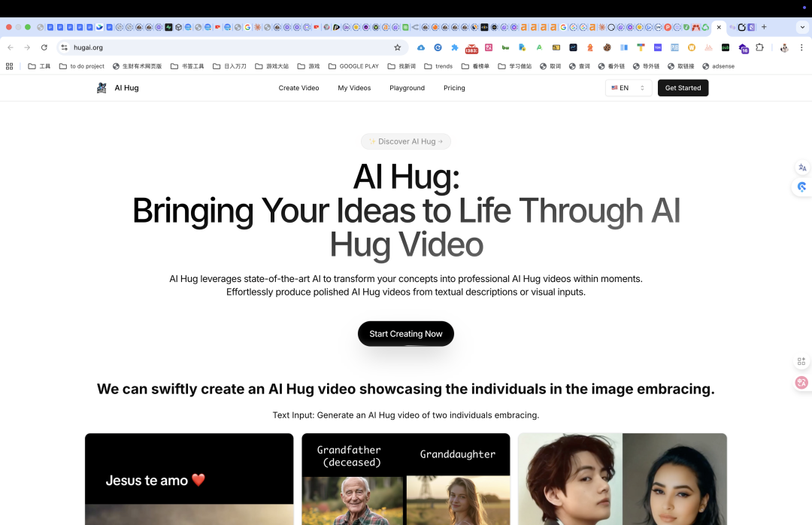Click the 'AI Hug:' main headline

click(x=406, y=178)
